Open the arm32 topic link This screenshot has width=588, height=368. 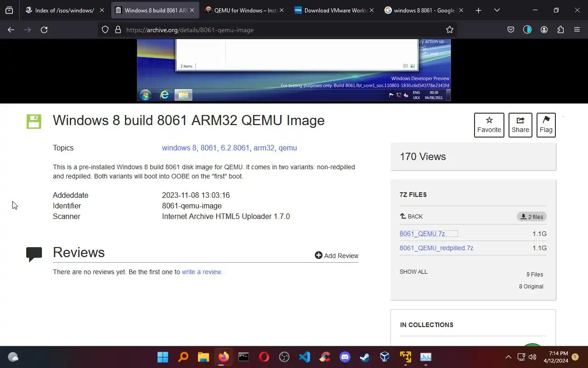pos(264,148)
